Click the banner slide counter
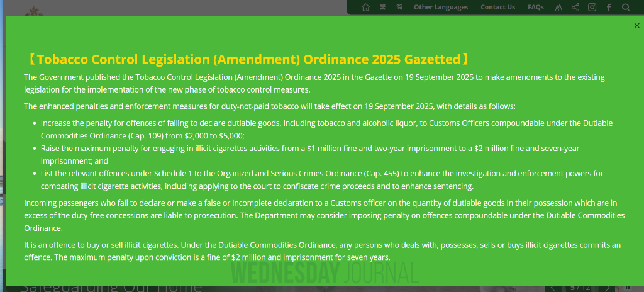 click(580, 288)
